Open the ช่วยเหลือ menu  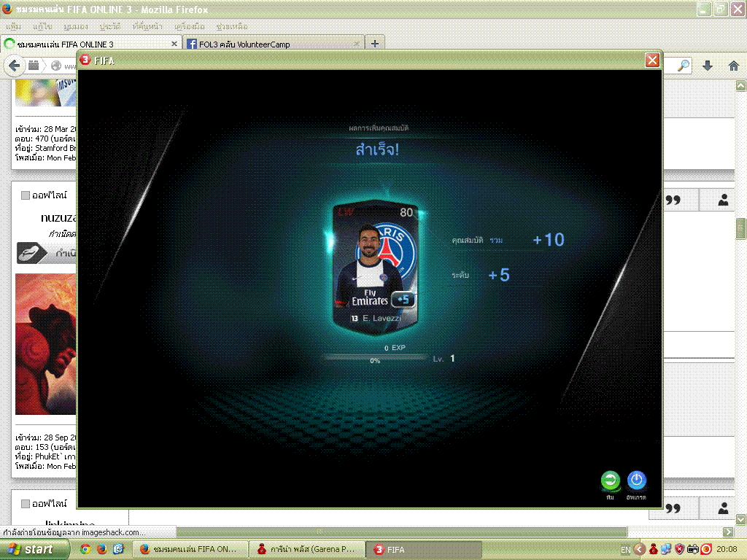(x=231, y=26)
